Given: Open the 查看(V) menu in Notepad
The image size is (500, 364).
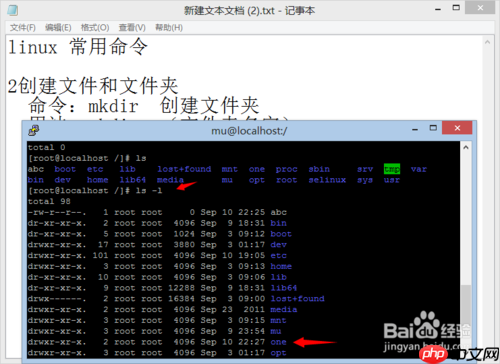Looking at the screenshot, I should [132, 27].
